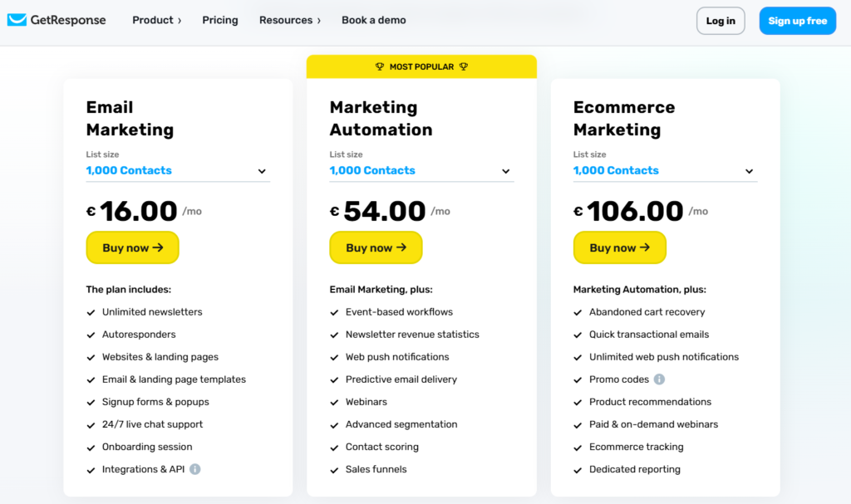Image resolution: width=851 pixels, height=504 pixels.
Task: Buy the Ecommerce Marketing plan now
Action: pyautogui.click(x=619, y=247)
